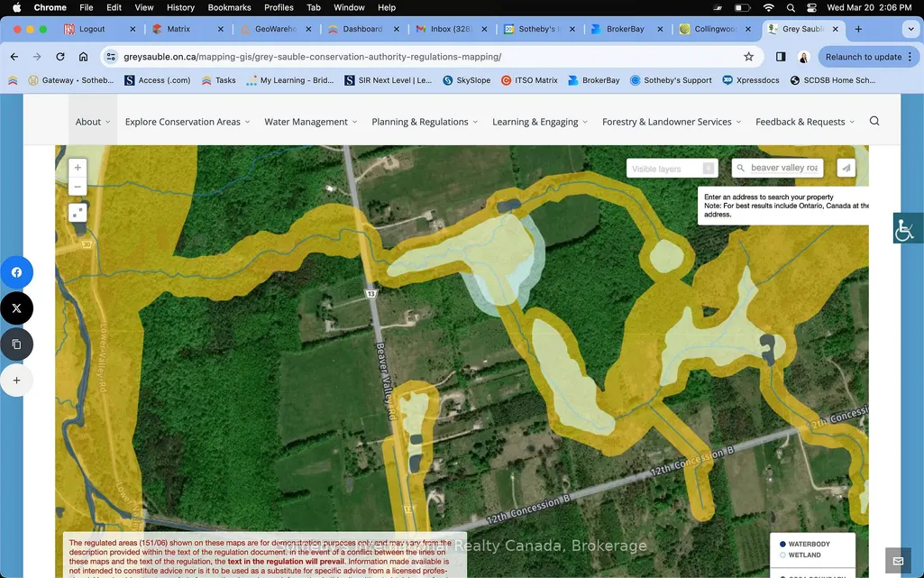Screen dimensions: 924x578
Task: Open Access (.com) bookmark
Action: (x=158, y=80)
